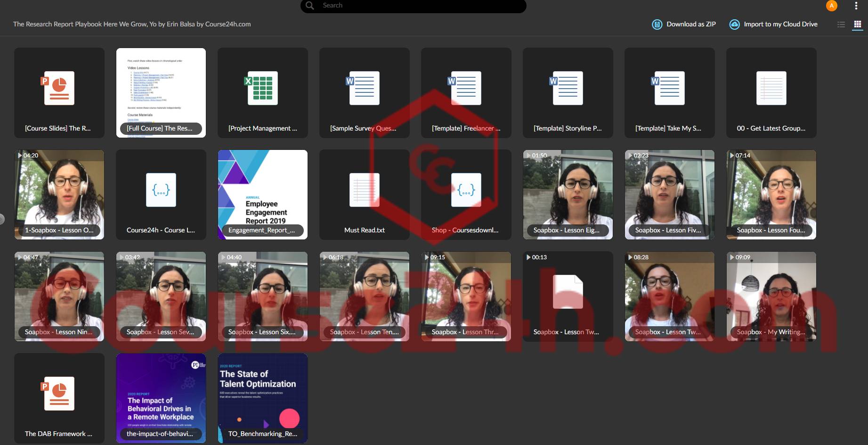Click the Download as ZIP label

click(691, 24)
